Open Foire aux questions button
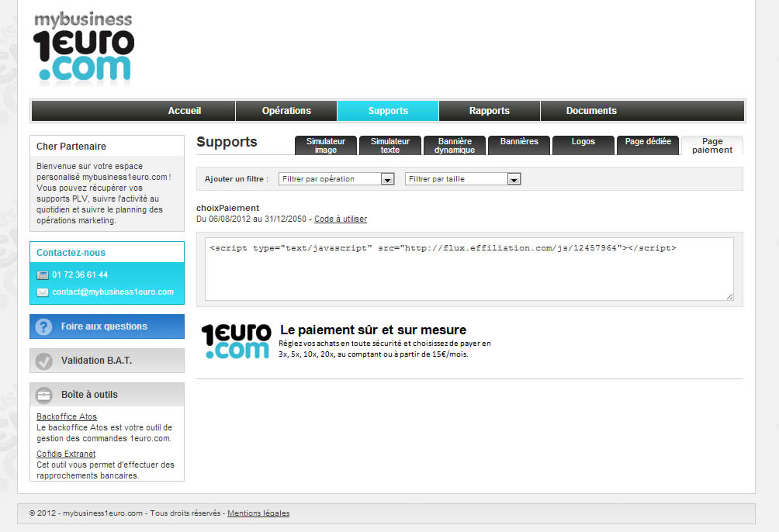The height and width of the screenshot is (532, 779). pos(107,326)
